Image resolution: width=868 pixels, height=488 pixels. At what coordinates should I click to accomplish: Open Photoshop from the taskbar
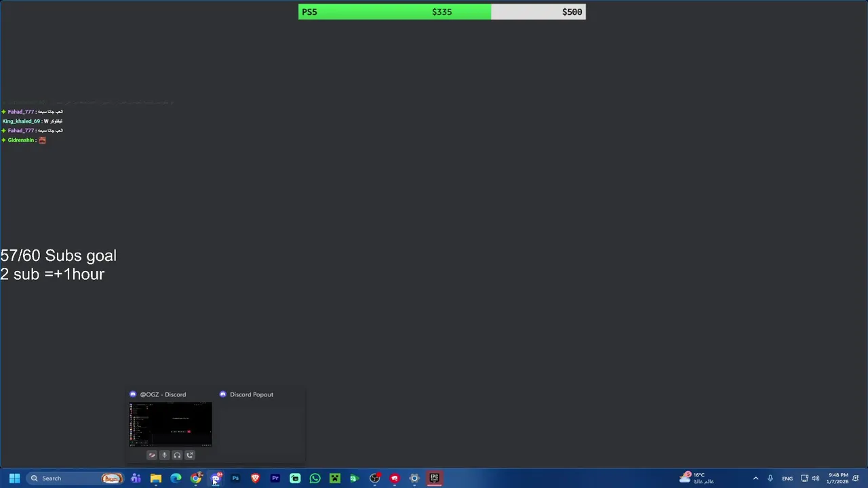pyautogui.click(x=235, y=479)
